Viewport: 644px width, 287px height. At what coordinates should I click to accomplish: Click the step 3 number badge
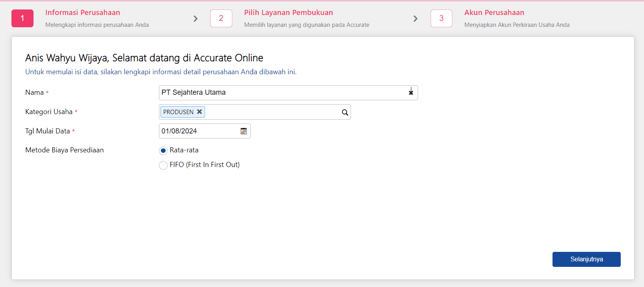point(441,19)
